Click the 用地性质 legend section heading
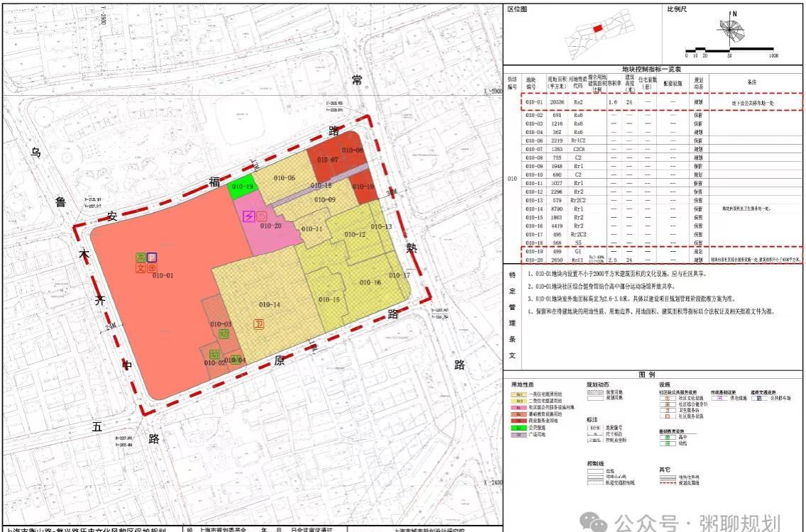 coord(522,384)
